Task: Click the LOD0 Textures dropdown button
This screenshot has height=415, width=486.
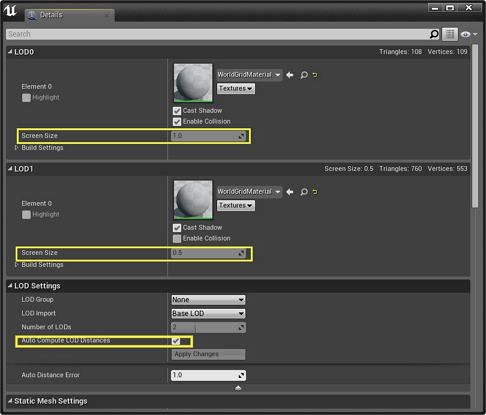Action: [x=236, y=89]
